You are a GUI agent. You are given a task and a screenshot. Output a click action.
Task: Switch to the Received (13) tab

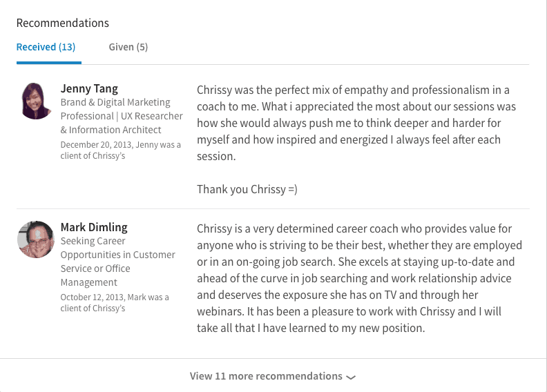click(x=46, y=47)
